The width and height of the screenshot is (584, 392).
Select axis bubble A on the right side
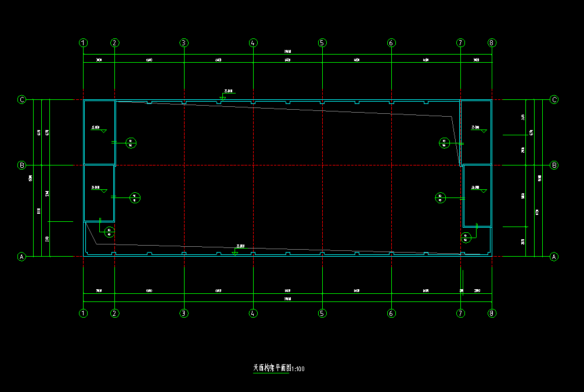pyautogui.click(x=554, y=256)
